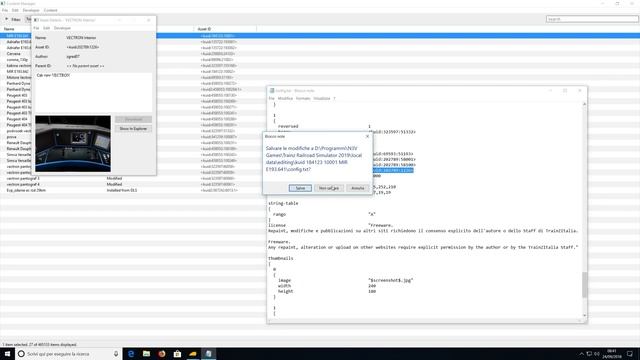Open the Content menu in Content Manager
Image resolution: width=640 pixels, height=360 pixels.
click(51, 10)
